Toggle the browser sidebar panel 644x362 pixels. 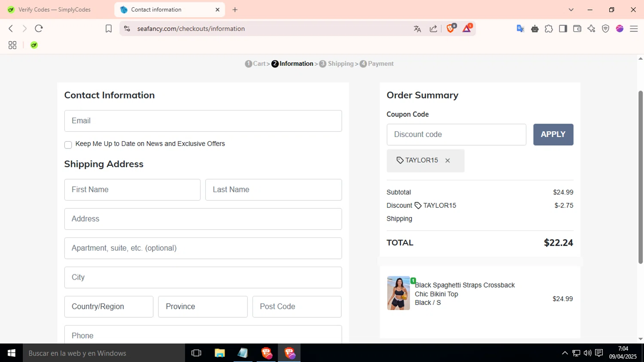[x=563, y=29]
